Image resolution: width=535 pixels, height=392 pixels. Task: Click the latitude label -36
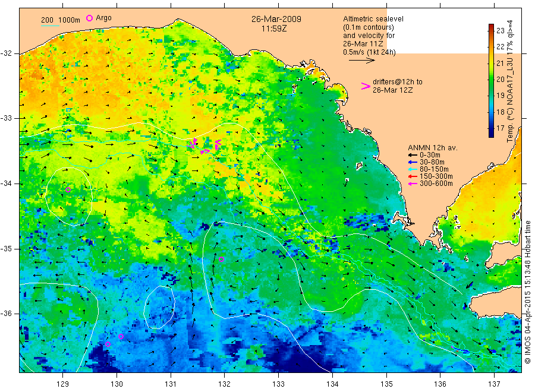6,314
